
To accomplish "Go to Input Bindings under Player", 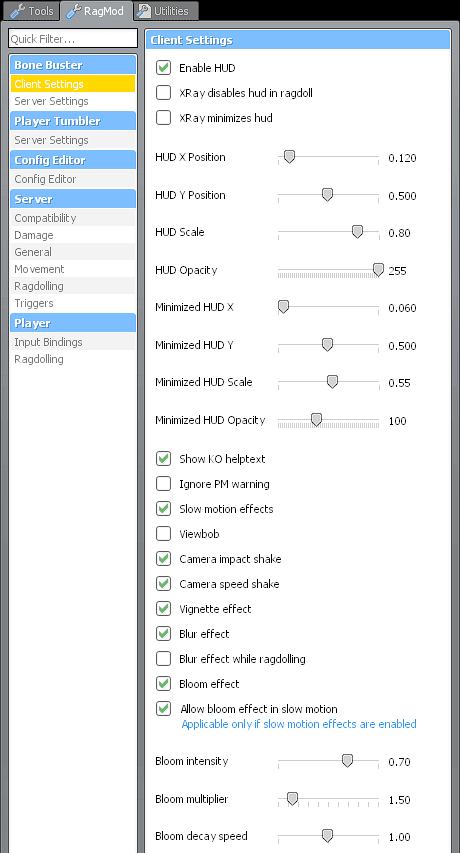I will 73,342.
